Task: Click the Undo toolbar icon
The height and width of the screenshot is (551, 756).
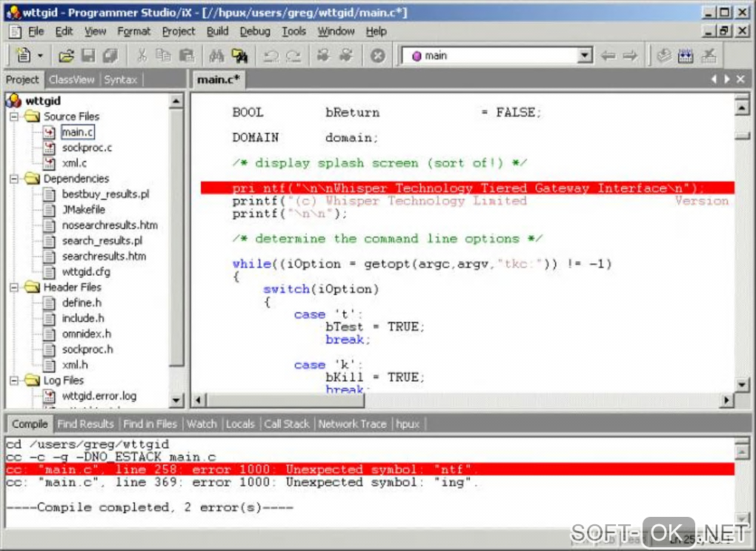Action: 271,56
